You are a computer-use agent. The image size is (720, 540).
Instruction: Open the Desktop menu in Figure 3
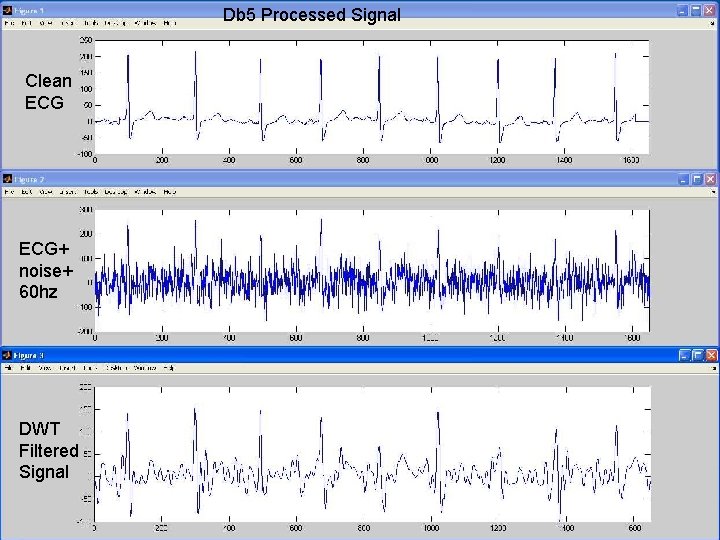pos(116,368)
